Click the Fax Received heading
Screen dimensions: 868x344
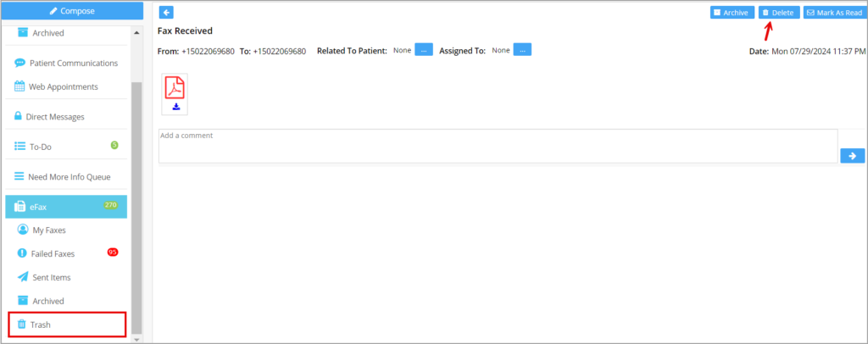point(186,31)
